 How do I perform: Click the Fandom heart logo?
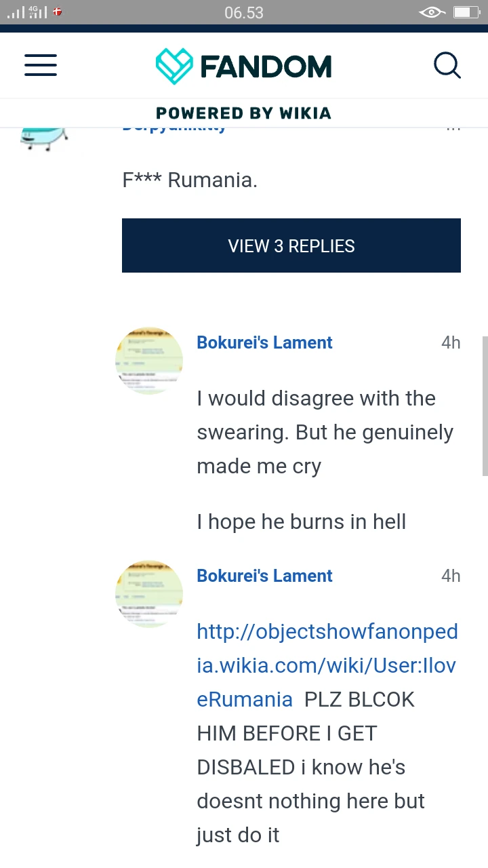[174, 65]
